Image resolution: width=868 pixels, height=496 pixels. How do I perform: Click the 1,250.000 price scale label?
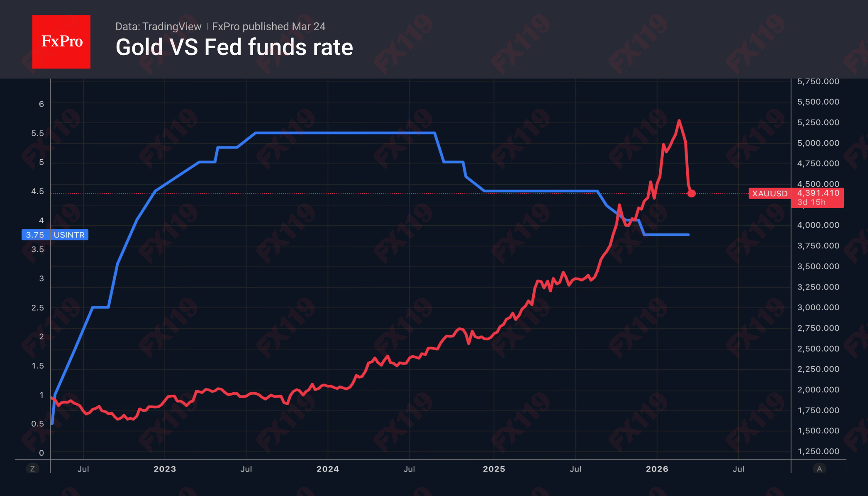point(818,451)
